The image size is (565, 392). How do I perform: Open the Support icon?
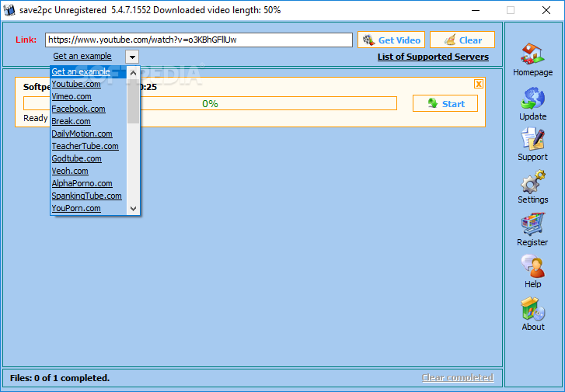click(x=532, y=139)
